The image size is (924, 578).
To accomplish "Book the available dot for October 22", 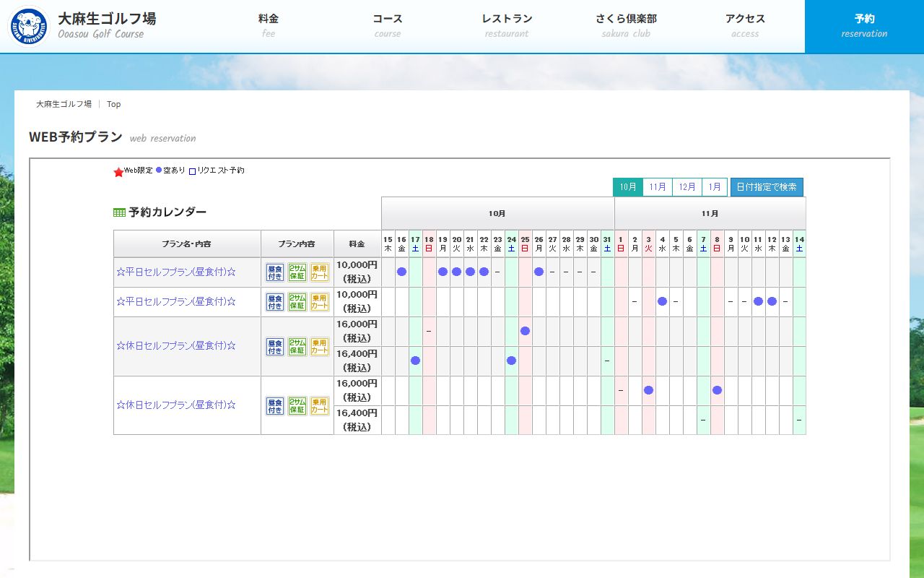I will 484,272.
